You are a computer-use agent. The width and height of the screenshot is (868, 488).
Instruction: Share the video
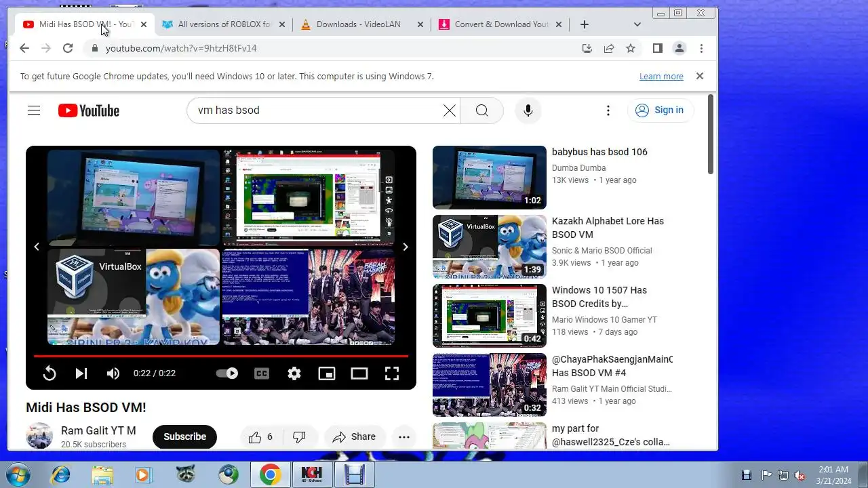click(x=355, y=437)
